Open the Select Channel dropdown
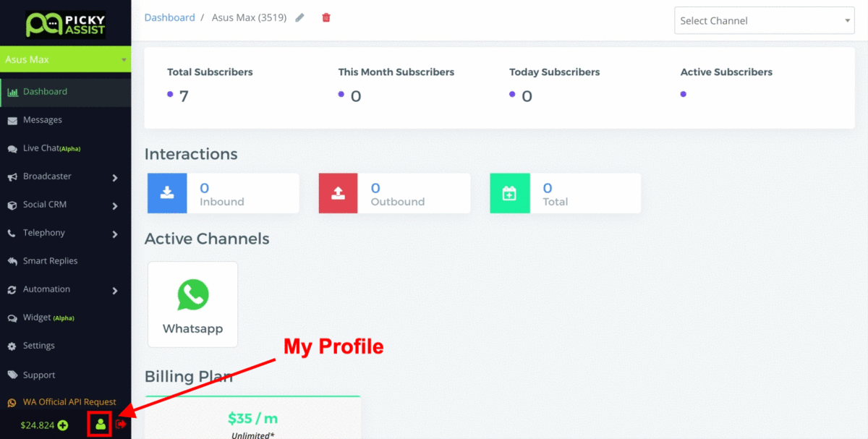The image size is (868, 439). [x=765, y=20]
